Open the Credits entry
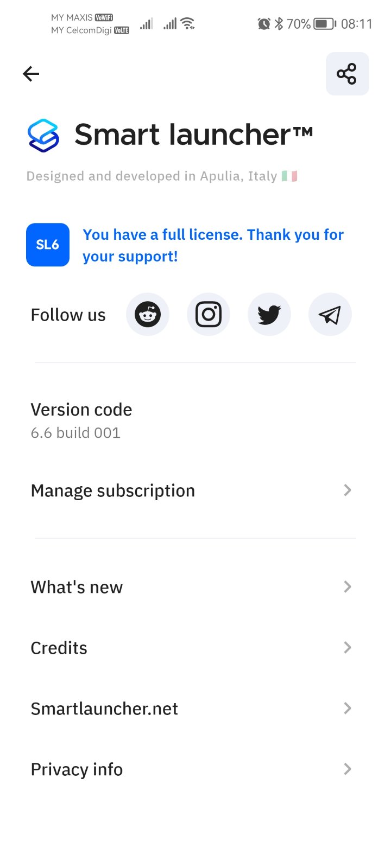Screen dimensions: 391x868 coord(59,648)
